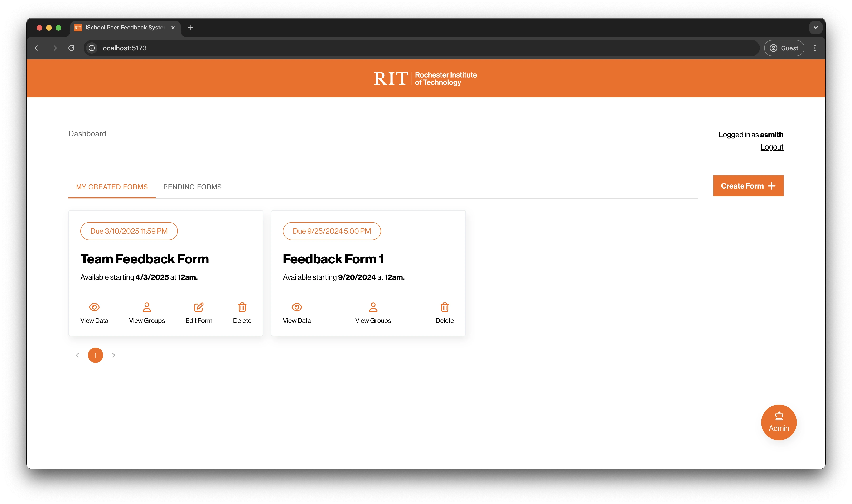Open View Data for Team Feedback Form
Screen dimensions: 852x504
(x=94, y=313)
